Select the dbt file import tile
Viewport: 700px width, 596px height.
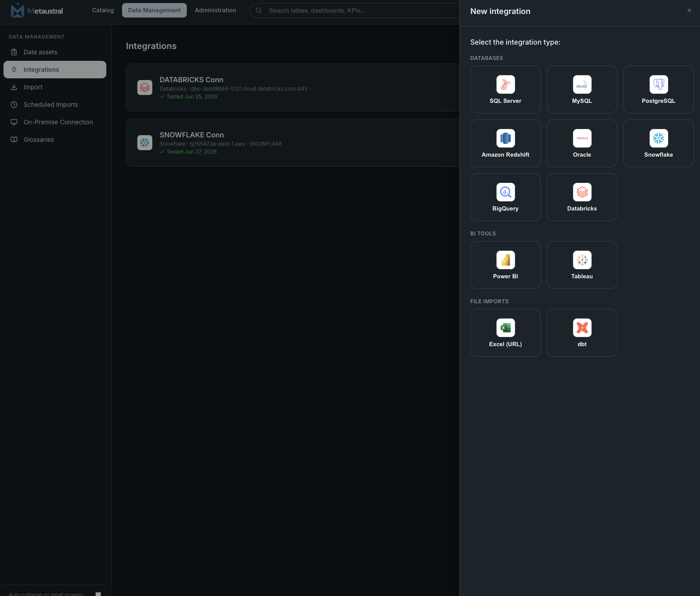582,333
